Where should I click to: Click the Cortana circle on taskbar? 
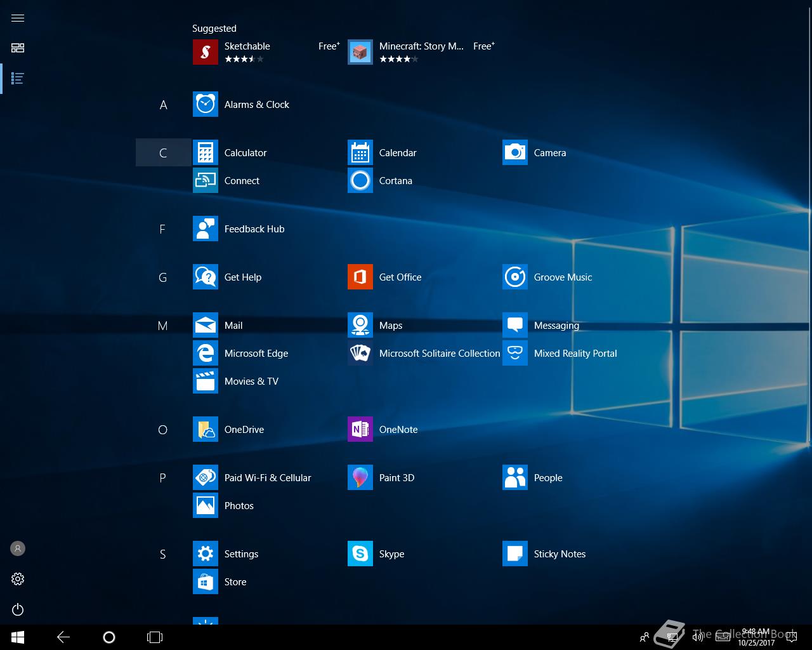coord(109,637)
